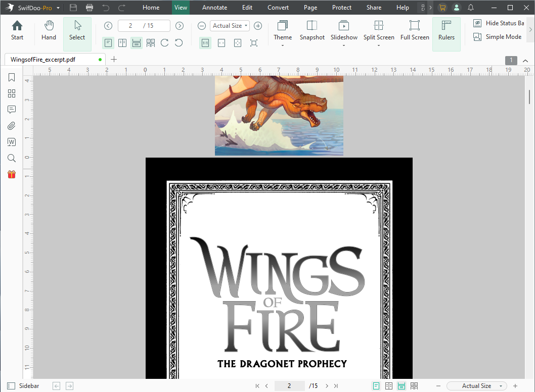Open the page Thumbnails panel in the sidebar
This screenshot has width=535, height=392.
click(x=12, y=93)
